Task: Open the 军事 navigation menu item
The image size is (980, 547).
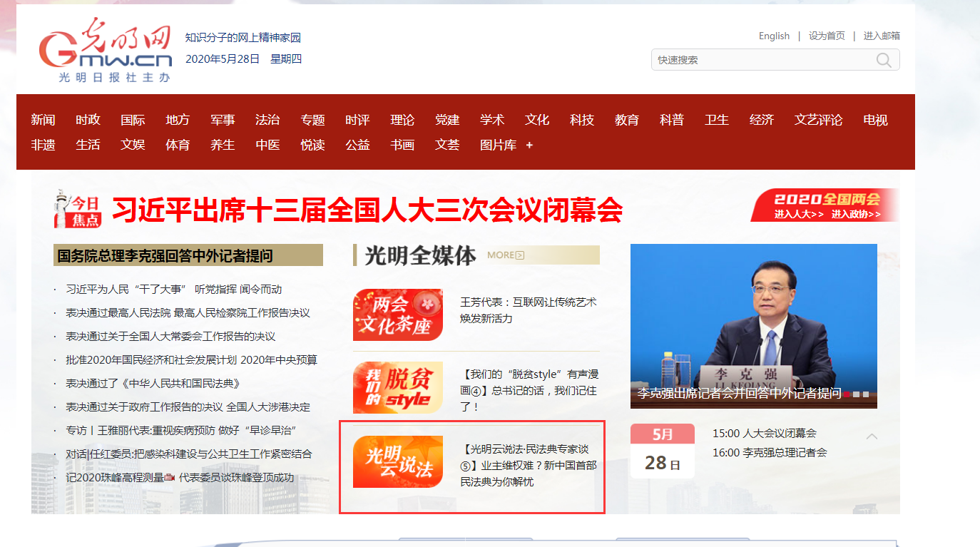Action: coord(223,120)
